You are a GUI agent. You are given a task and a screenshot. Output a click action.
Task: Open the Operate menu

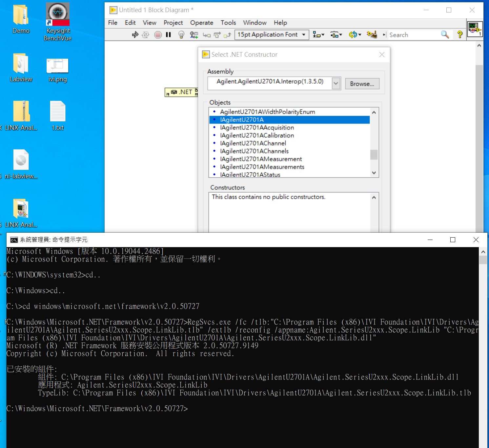coord(201,23)
